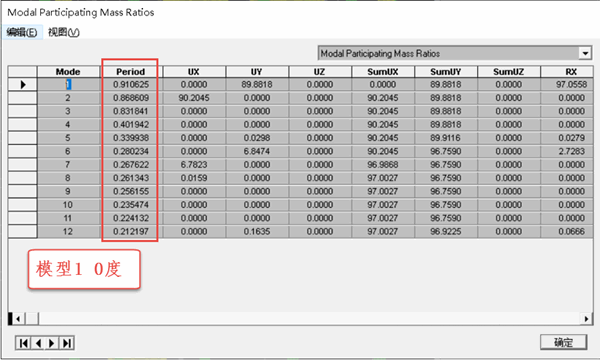The width and height of the screenshot is (600, 360).
Task: Select Period cell 0.267622
Action: 131,165
